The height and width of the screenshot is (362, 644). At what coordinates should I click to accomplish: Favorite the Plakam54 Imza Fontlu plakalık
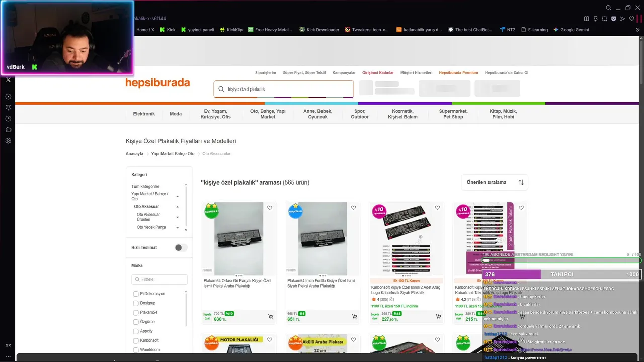pos(354,208)
